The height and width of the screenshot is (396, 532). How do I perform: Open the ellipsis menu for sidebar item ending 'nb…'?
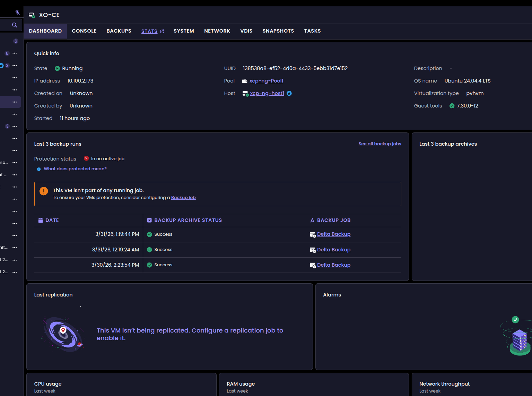click(15, 163)
